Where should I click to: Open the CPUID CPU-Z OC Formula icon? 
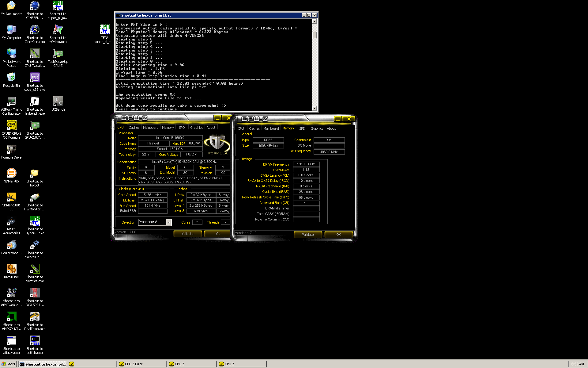pyautogui.click(x=11, y=130)
